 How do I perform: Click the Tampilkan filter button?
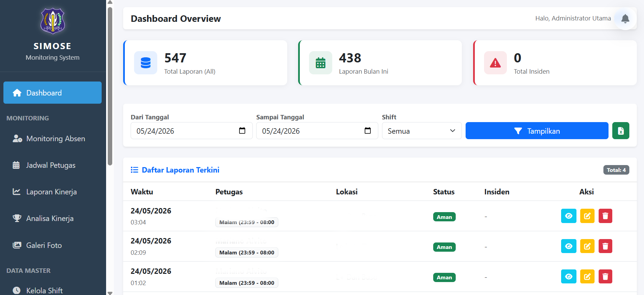click(x=537, y=131)
